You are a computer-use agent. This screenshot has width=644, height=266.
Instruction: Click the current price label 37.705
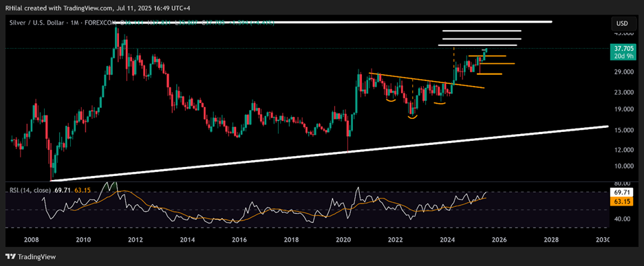(x=623, y=48)
